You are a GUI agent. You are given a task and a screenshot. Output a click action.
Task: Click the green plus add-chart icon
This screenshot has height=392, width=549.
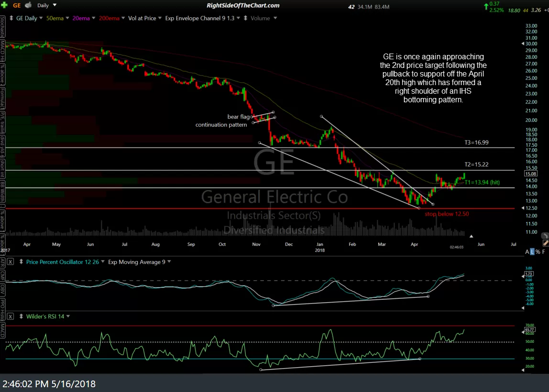tap(4, 5)
